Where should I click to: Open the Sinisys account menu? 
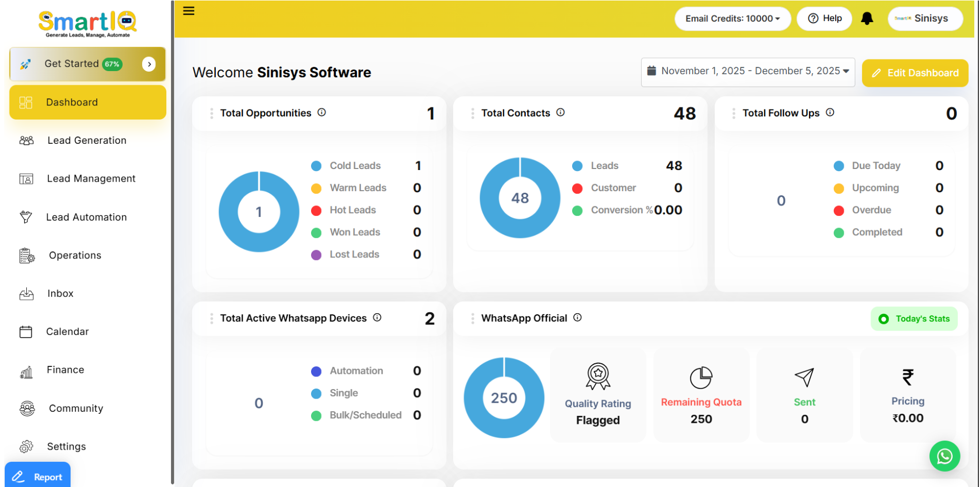point(925,19)
